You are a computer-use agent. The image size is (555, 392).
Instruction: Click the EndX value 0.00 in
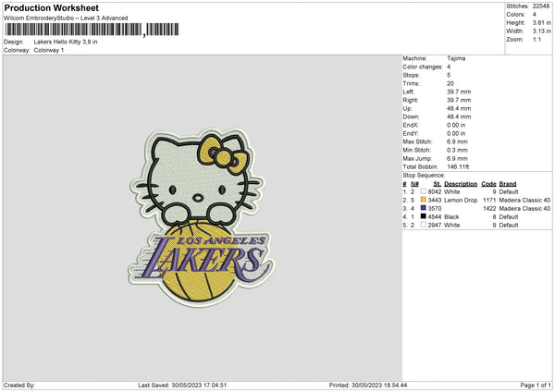coord(456,125)
